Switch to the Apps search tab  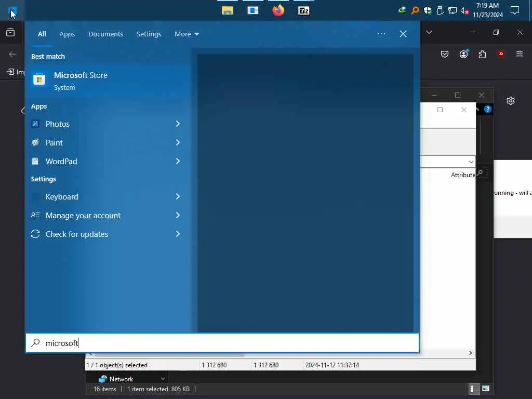pos(67,34)
